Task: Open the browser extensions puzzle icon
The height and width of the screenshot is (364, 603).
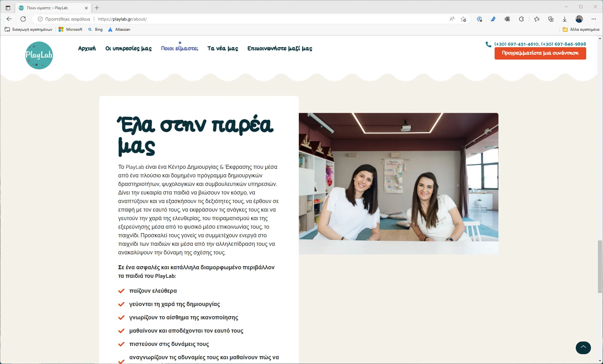Action: 521,19
